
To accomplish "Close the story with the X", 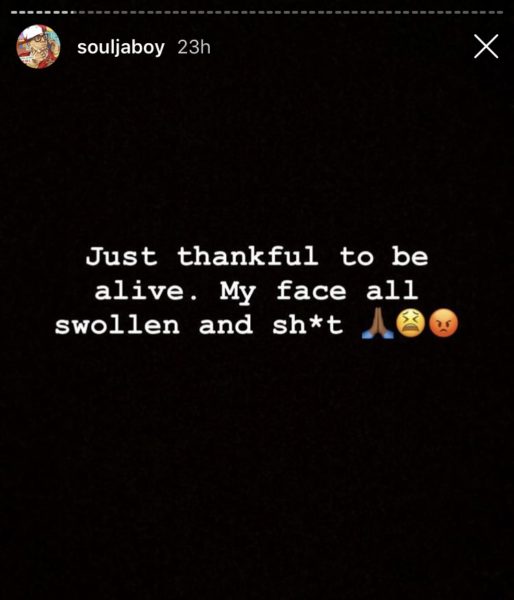I will (486, 46).
